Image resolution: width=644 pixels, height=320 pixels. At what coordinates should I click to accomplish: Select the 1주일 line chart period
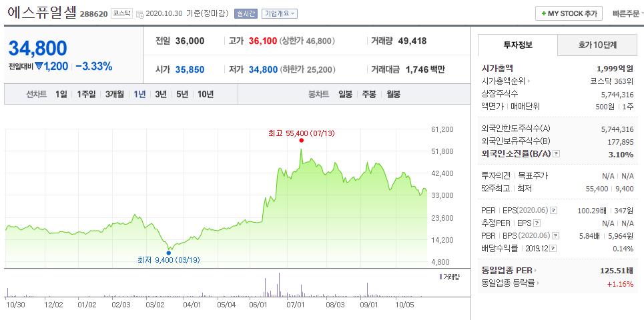coord(86,94)
